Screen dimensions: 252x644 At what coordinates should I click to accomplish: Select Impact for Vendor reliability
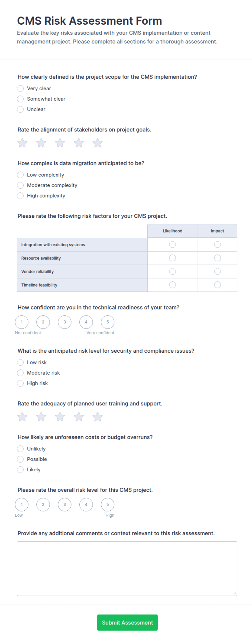tap(218, 271)
